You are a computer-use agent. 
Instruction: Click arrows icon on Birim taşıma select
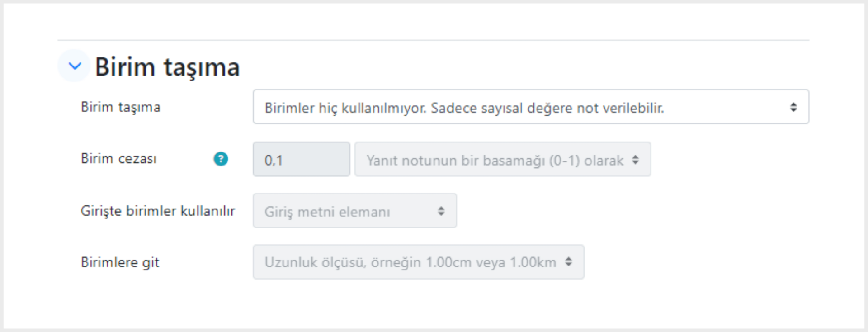tap(793, 107)
